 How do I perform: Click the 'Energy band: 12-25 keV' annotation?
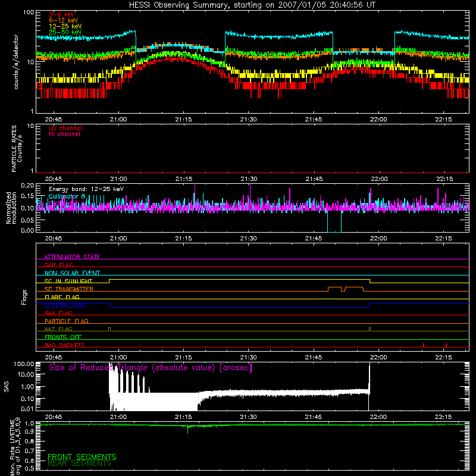coord(86,189)
